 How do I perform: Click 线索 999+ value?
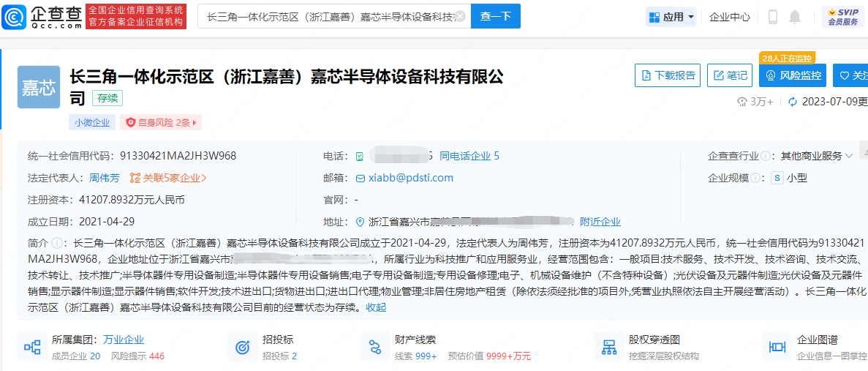416,356
